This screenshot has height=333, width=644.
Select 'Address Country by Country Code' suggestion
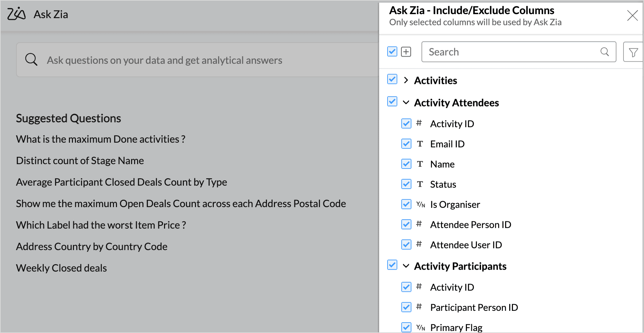coord(92,246)
